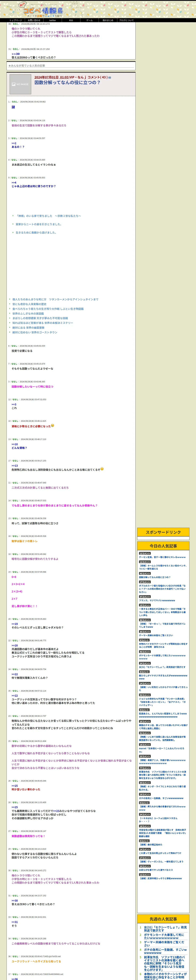196x980 pixels.
Task: Open link 「神様」のいる家で育ちました
Action: coord(48,216)
